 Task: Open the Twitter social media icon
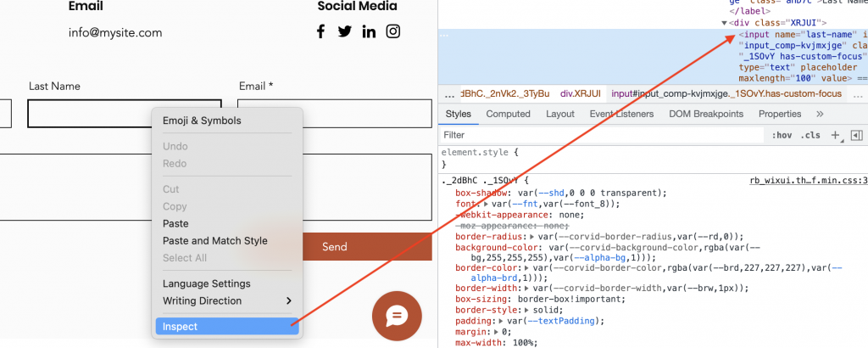click(344, 32)
